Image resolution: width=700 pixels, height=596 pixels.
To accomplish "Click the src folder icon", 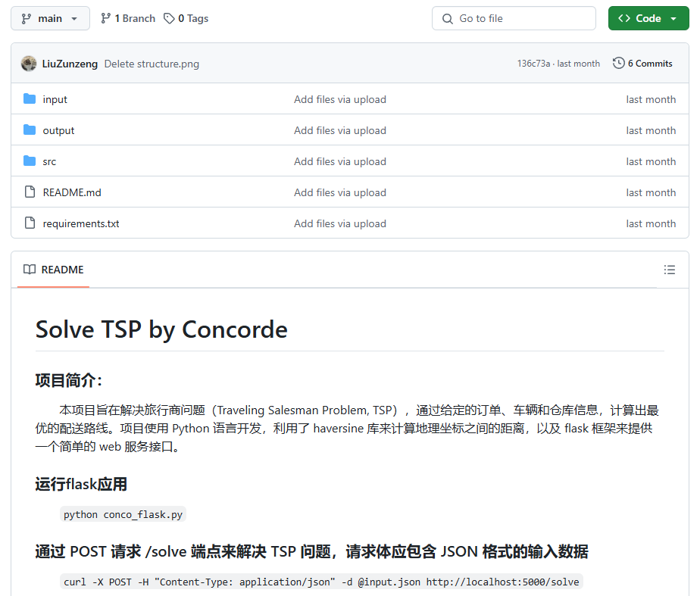I will (30, 161).
